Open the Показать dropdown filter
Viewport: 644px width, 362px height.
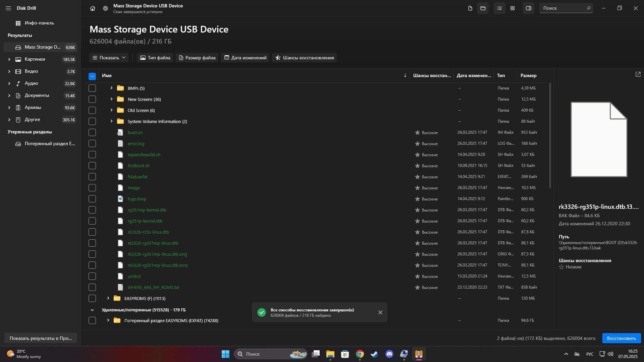109,58
